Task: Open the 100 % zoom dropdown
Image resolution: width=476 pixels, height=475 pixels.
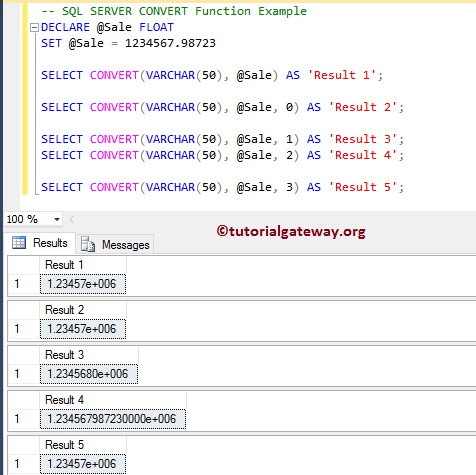Action: coord(57,219)
